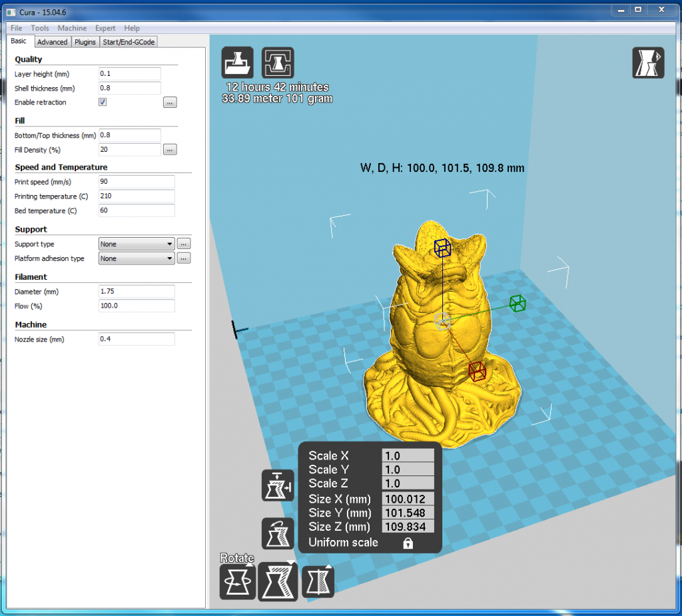Click the Support type ellipsis button
The height and width of the screenshot is (616, 682).
pyautogui.click(x=184, y=244)
